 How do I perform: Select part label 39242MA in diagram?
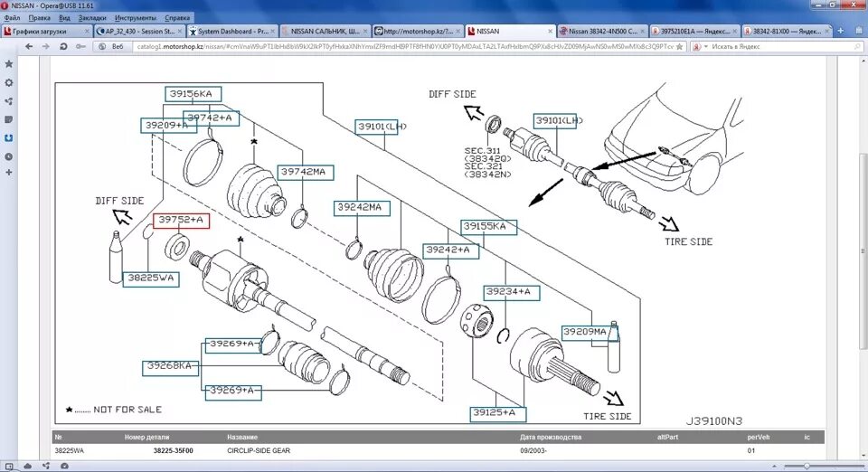tap(362, 207)
